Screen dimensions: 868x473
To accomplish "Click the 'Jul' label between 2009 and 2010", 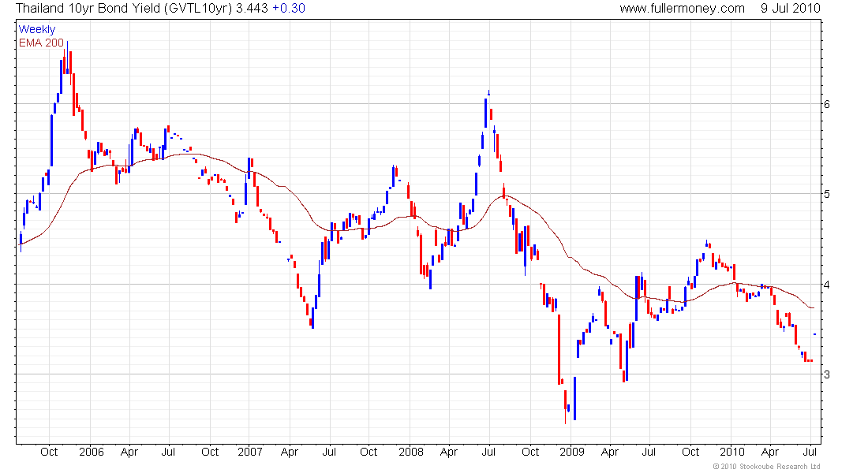I will (x=649, y=452).
